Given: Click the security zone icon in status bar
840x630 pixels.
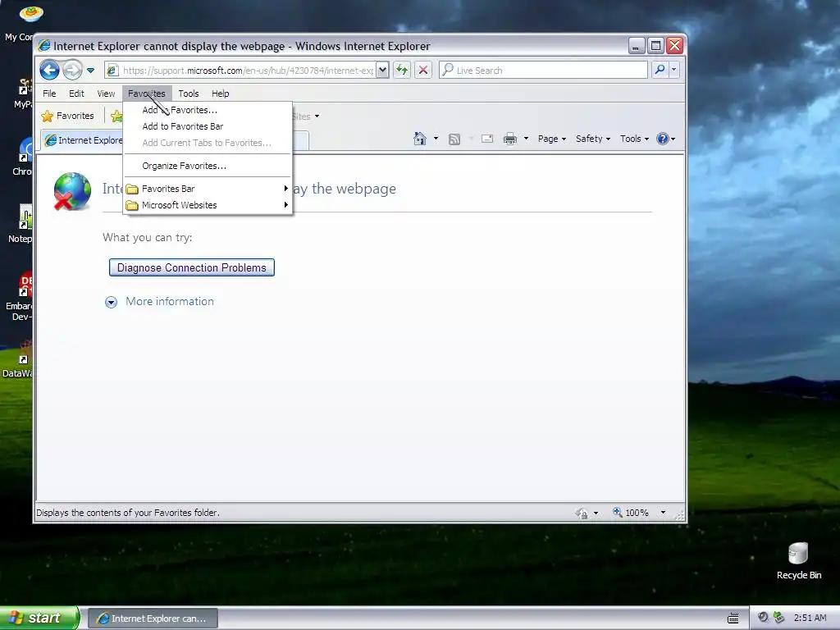Looking at the screenshot, I should tap(582, 514).
